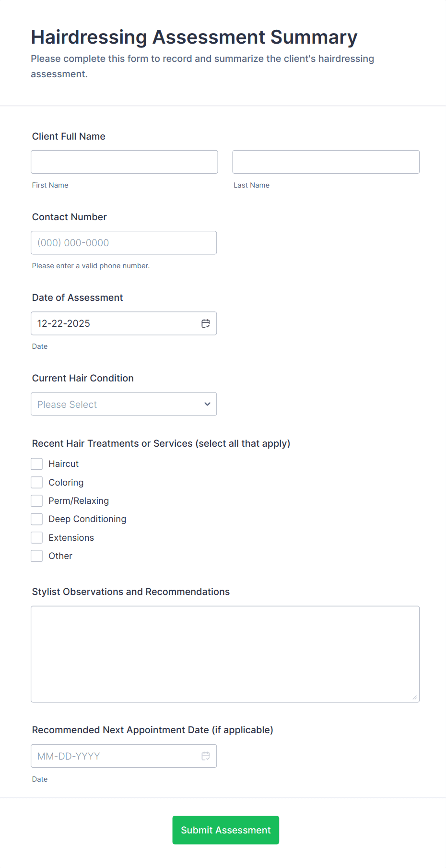Click the dropdown chevron on Please Select
This screenshot has height=868, width=446.
(207, 404)
